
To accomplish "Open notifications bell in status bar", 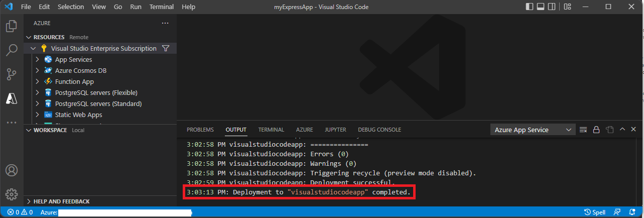I will tap(633, 212).
